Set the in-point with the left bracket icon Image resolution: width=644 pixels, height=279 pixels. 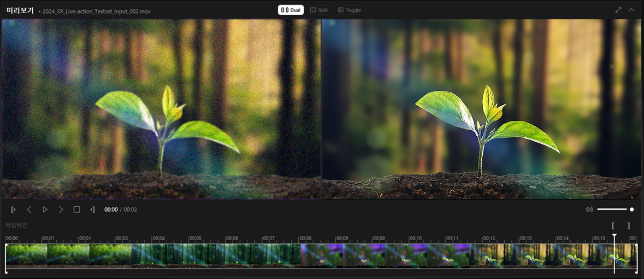[x=613, y=225]
